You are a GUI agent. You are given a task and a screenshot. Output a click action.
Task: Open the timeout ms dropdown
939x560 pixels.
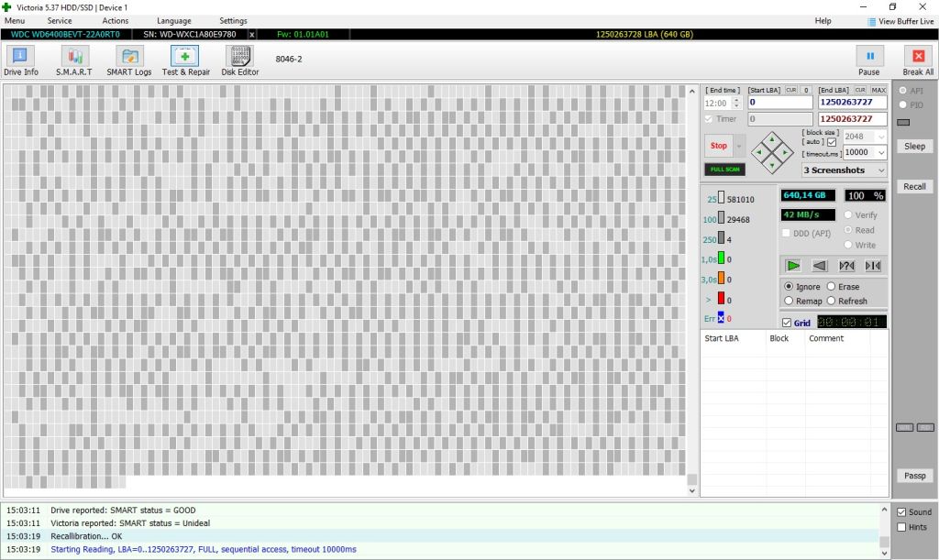pyautogui.click(x=881, y=152)
